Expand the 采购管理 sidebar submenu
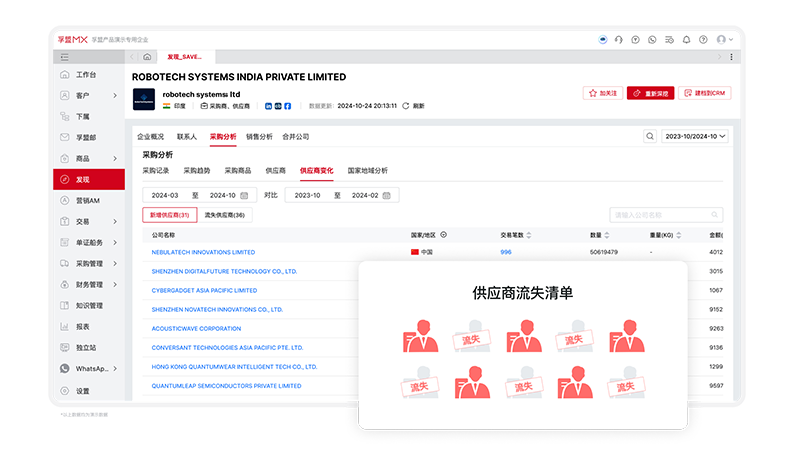Screen dimensions: 794x460 [88, 264]
